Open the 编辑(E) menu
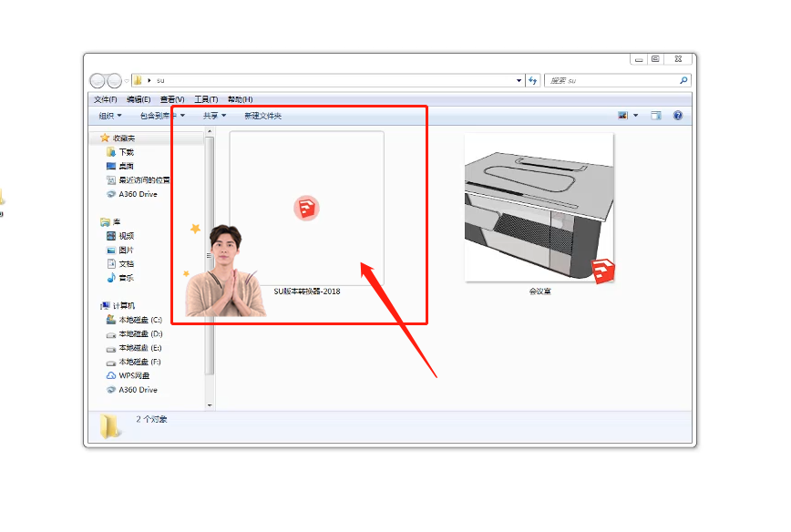791x532 pixels. tap(139, 99)
